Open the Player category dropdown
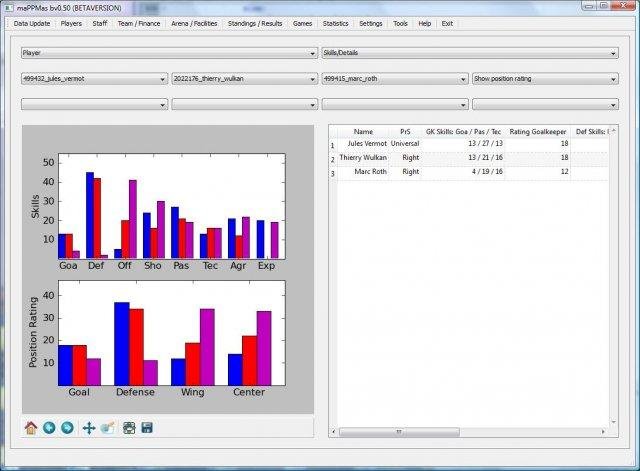Screen dimensions: 640x471 point(169,53)
